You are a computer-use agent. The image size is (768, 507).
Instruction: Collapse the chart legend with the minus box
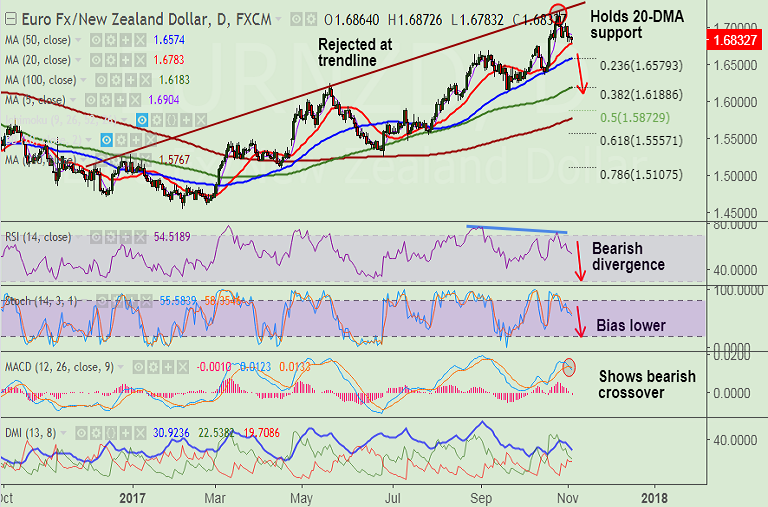tap(11, 20)
